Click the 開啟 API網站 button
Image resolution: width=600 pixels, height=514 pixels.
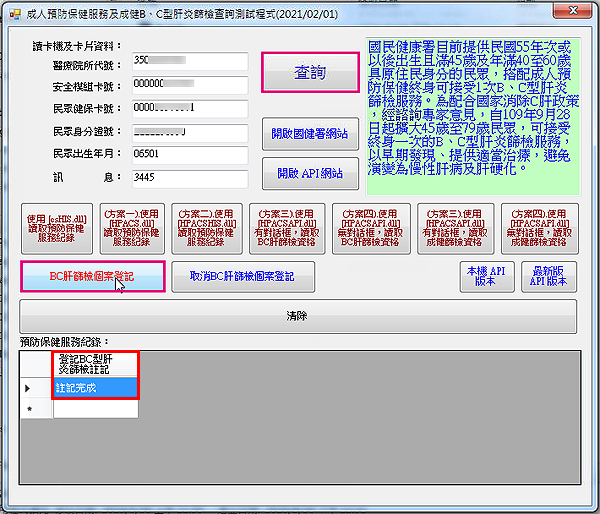[309, 173]
